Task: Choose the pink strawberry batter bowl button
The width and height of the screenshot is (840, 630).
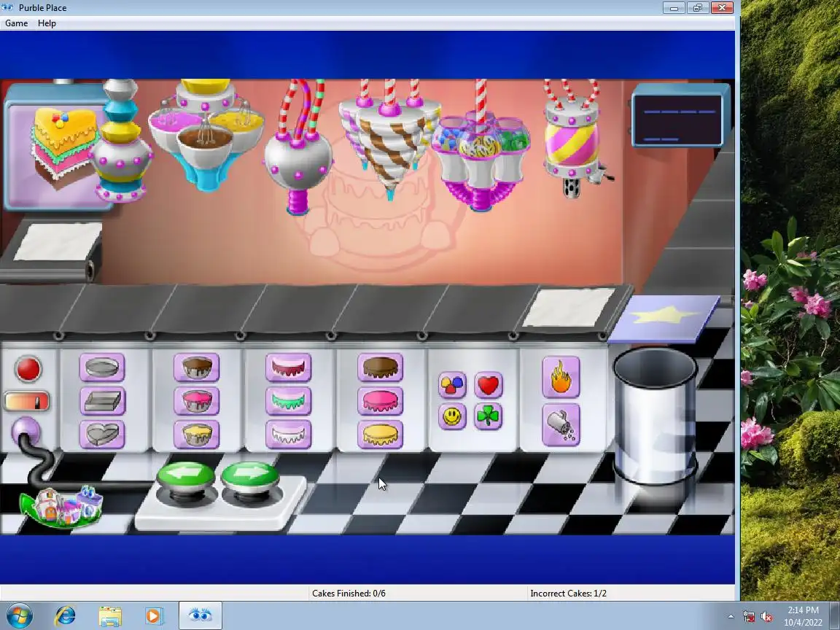Action: (197, 401)
